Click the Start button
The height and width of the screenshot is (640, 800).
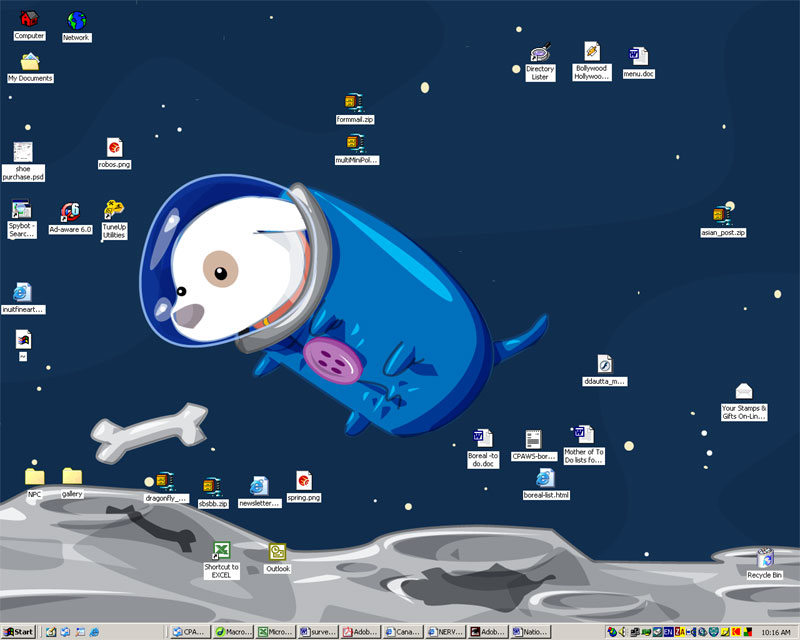19,632
